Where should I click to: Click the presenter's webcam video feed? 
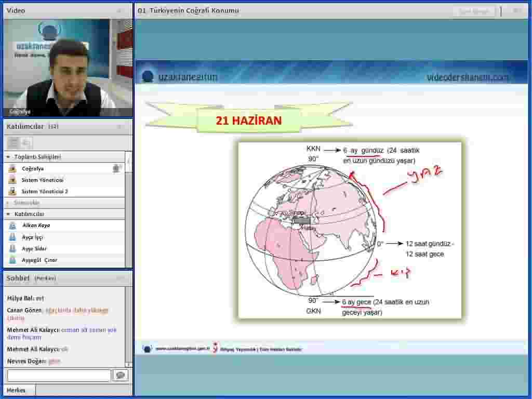(68, 68)
